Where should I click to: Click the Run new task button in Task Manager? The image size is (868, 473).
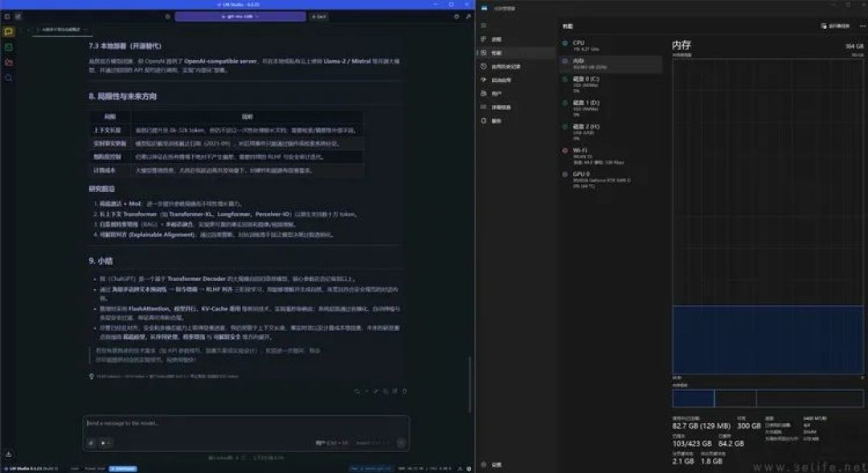point(835,26)
